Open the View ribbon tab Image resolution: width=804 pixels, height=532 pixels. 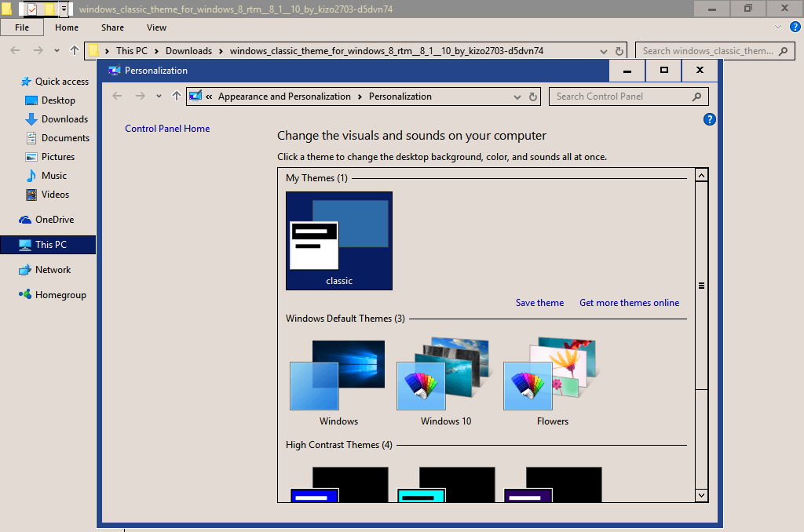(x=156, y=27)
